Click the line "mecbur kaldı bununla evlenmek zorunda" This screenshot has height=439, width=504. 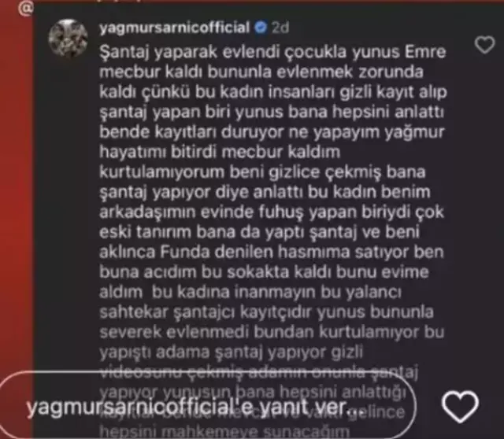pos(261,72)
